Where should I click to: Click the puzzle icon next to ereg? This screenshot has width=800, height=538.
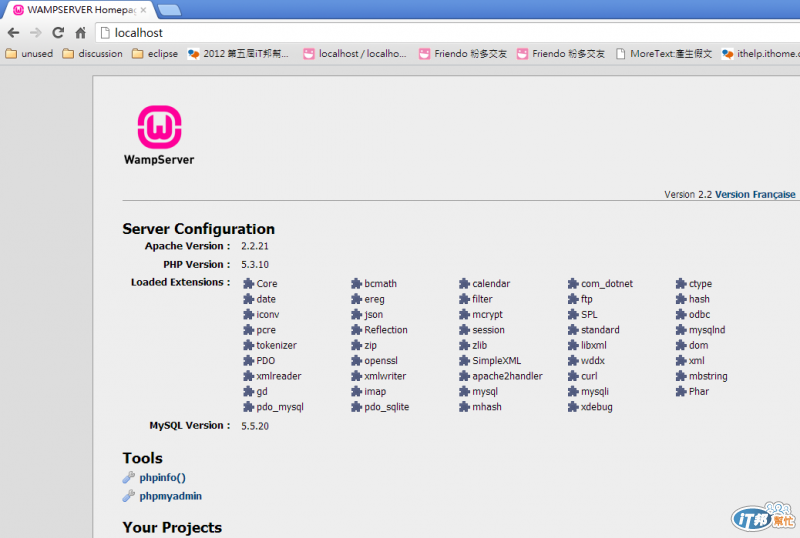coord(356,299)
